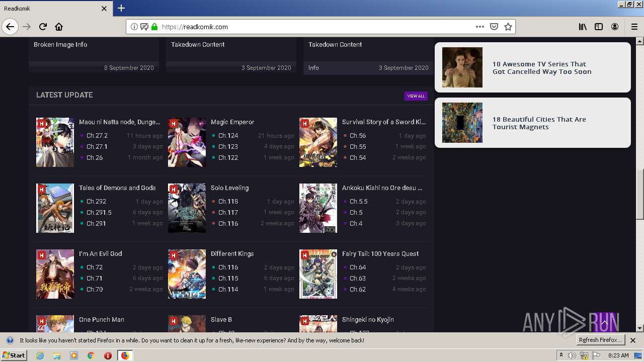
Task: Show site information icon in address bar
Action: click(x=134, y=27)
